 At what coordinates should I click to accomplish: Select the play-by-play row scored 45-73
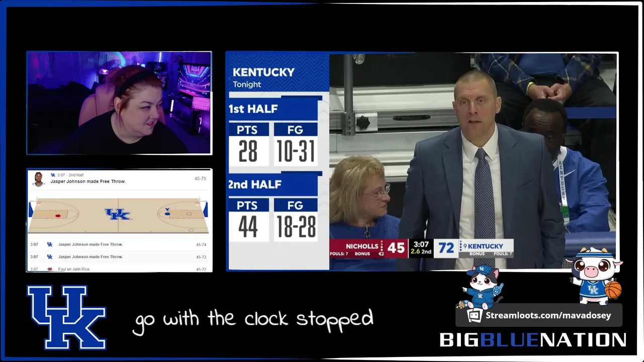point(119,257)
